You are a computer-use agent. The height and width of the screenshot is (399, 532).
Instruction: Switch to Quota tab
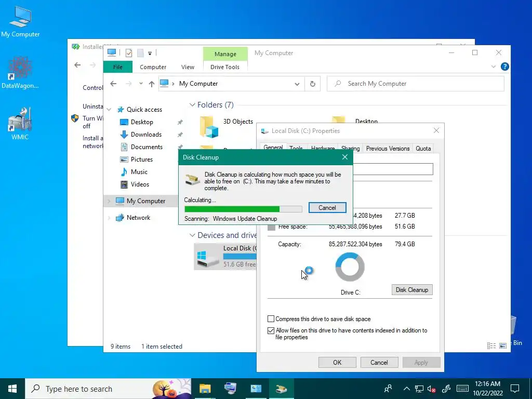point(423,149)
